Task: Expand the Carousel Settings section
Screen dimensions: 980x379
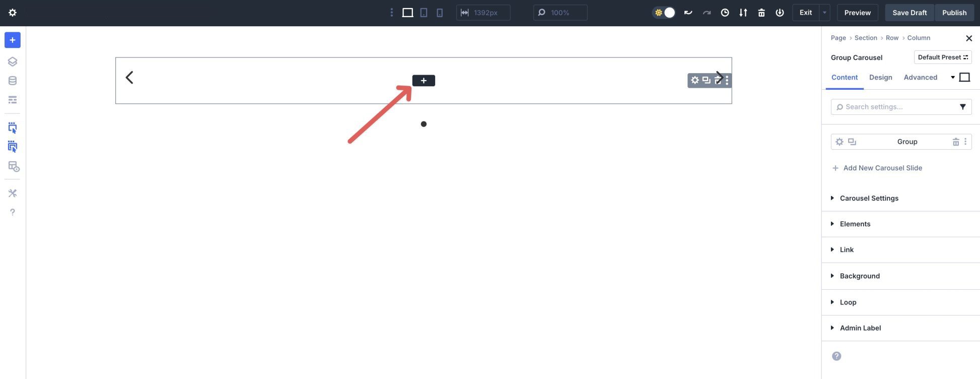Action: point(869,198)
